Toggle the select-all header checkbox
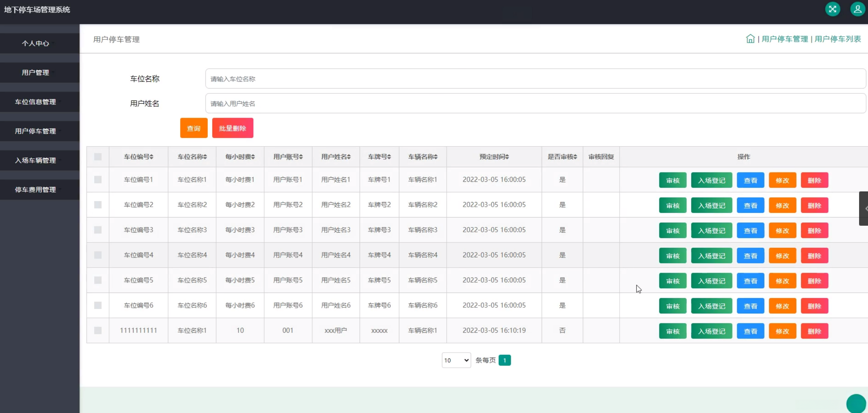This screenshot has width=868, height=413. (x=98, y=157)
